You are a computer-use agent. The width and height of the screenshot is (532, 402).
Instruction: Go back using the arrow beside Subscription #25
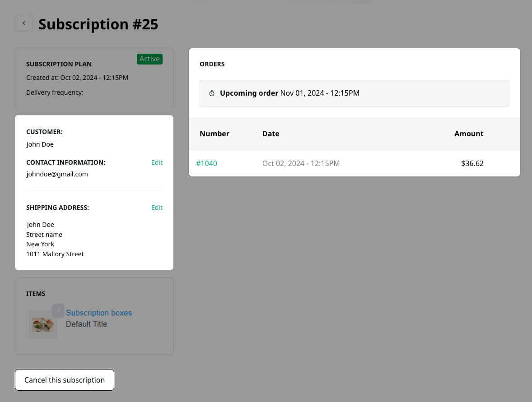click(24, 23)
